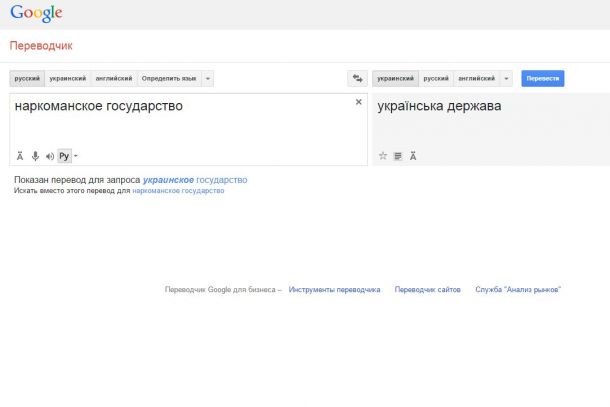Activate the microphone voice input icon
Viewport: 610px width, 407px height.
point(35,156)
